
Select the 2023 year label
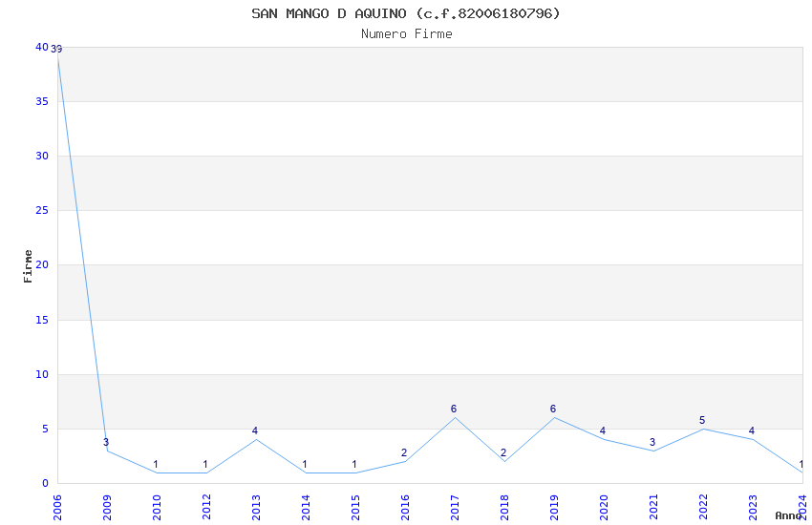pos(754,508)
